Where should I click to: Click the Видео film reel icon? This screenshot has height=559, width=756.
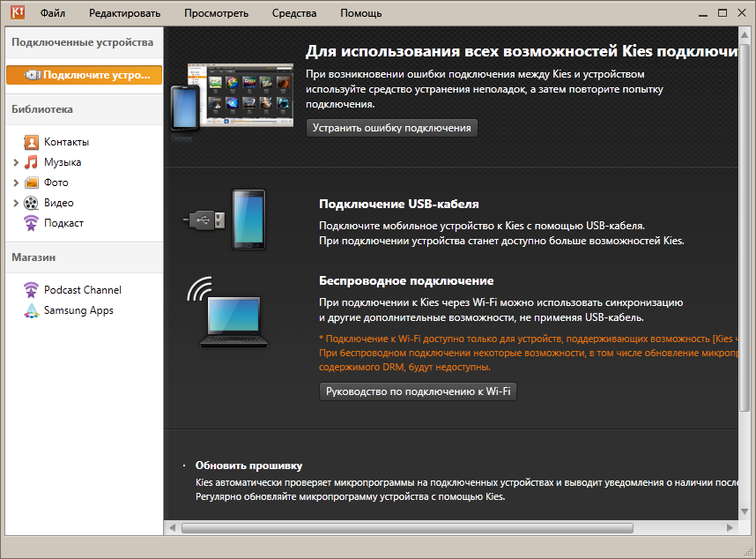point(32,203)
